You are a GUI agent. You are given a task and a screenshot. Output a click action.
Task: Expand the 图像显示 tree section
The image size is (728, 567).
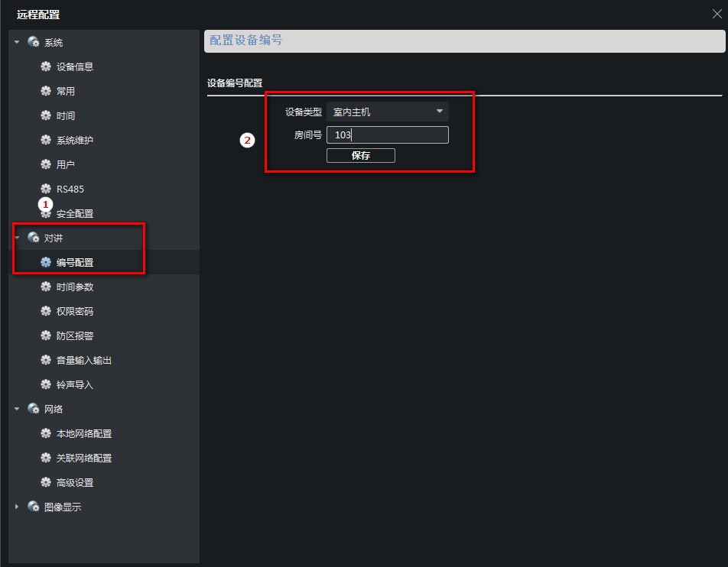pos(17,507)
